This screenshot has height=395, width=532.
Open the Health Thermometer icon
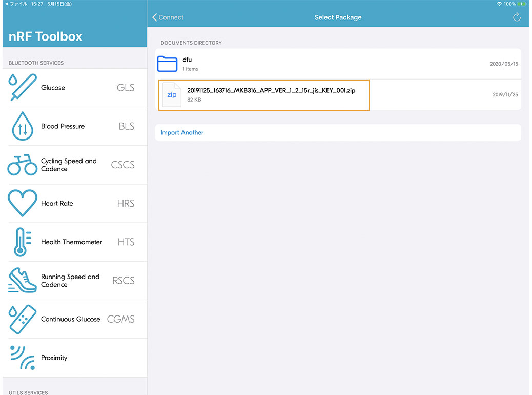tap(23, 242)
